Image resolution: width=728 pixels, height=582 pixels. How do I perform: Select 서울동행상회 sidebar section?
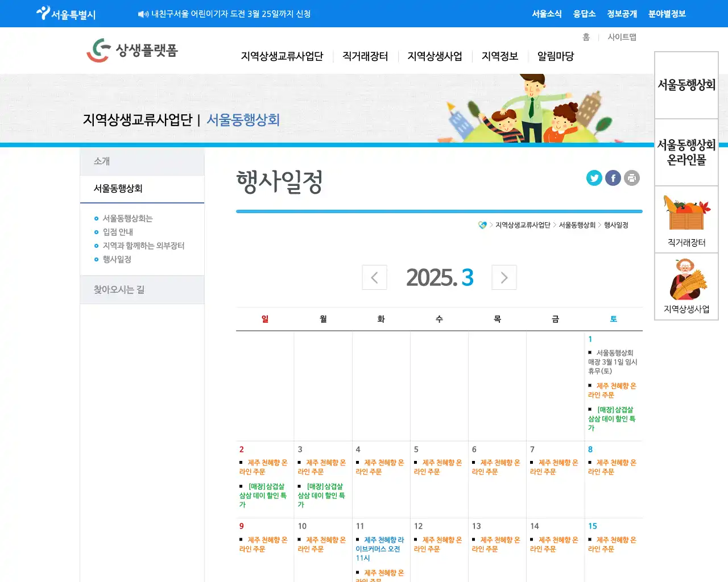(x=142, y=189)
